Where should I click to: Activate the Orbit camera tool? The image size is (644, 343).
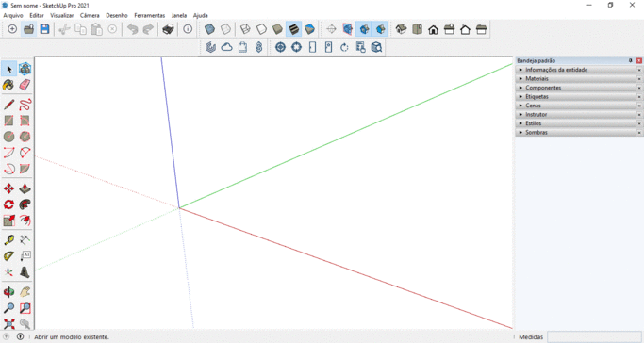point(8,292)
